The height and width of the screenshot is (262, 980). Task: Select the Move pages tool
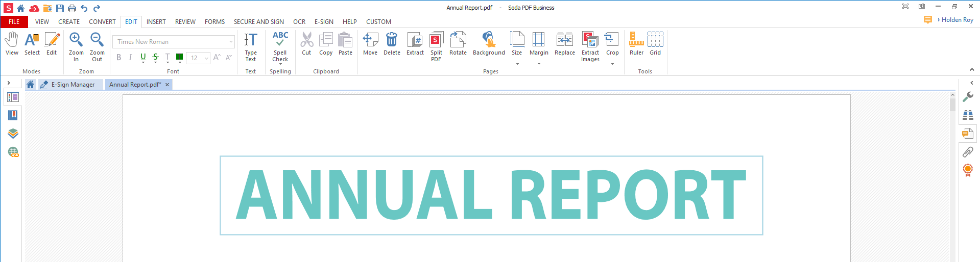(370, 44)
